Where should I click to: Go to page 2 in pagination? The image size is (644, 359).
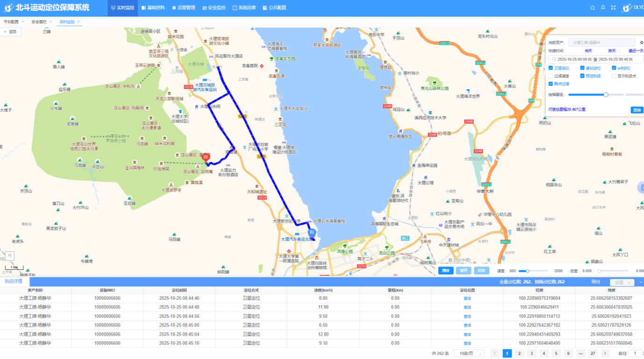click(x=519, y=353)
